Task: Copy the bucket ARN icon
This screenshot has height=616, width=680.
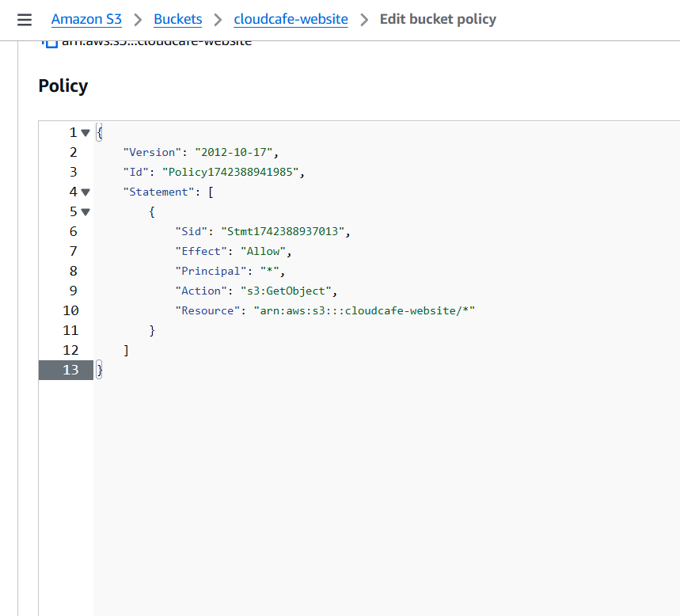Action: point(50,43)
